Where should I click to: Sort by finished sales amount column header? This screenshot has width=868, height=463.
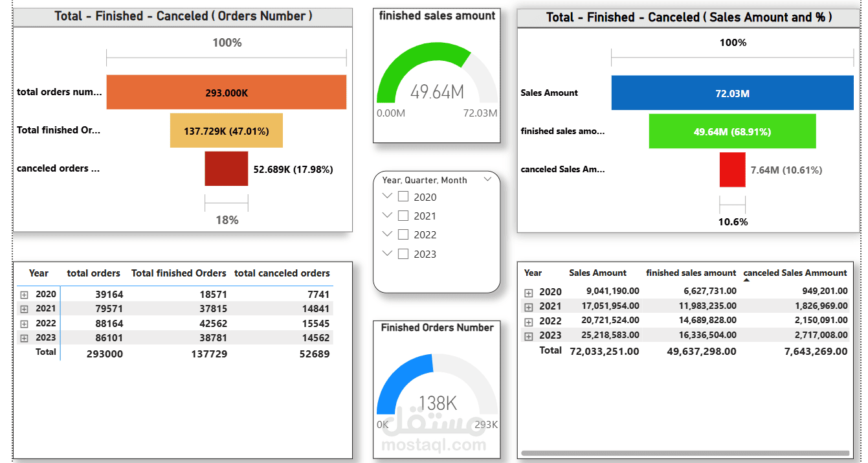[x=691, y=273]
